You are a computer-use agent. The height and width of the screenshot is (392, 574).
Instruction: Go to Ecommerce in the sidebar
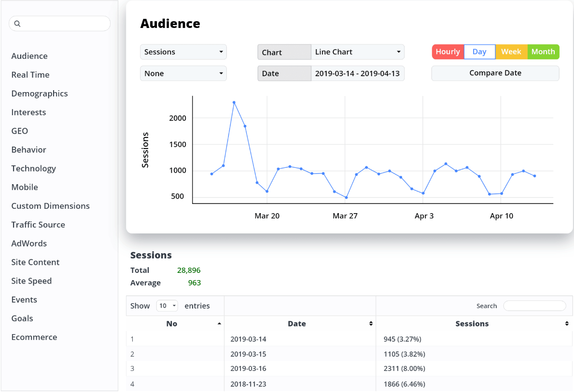tap(34, 337)
